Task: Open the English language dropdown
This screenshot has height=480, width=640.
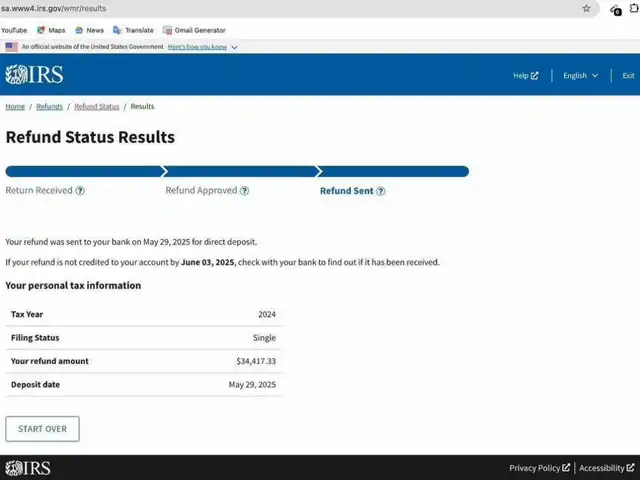Action: coord(580,75)
